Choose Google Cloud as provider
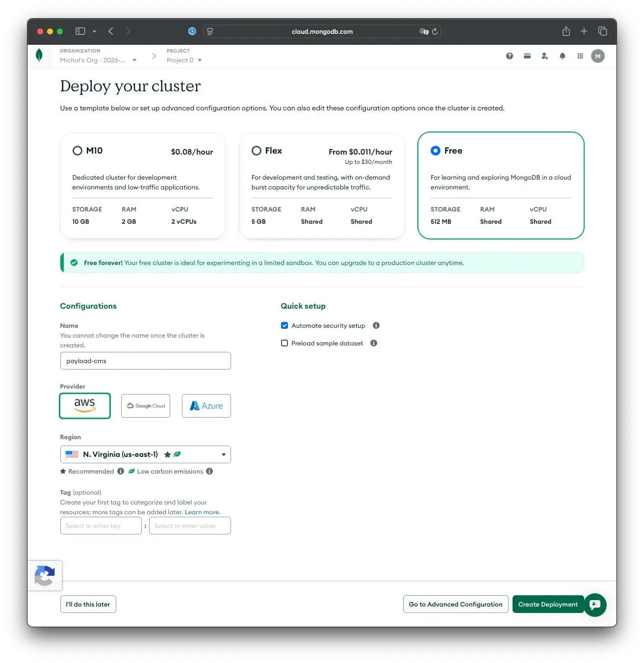 pyautogui.click(x=146, y=406)
